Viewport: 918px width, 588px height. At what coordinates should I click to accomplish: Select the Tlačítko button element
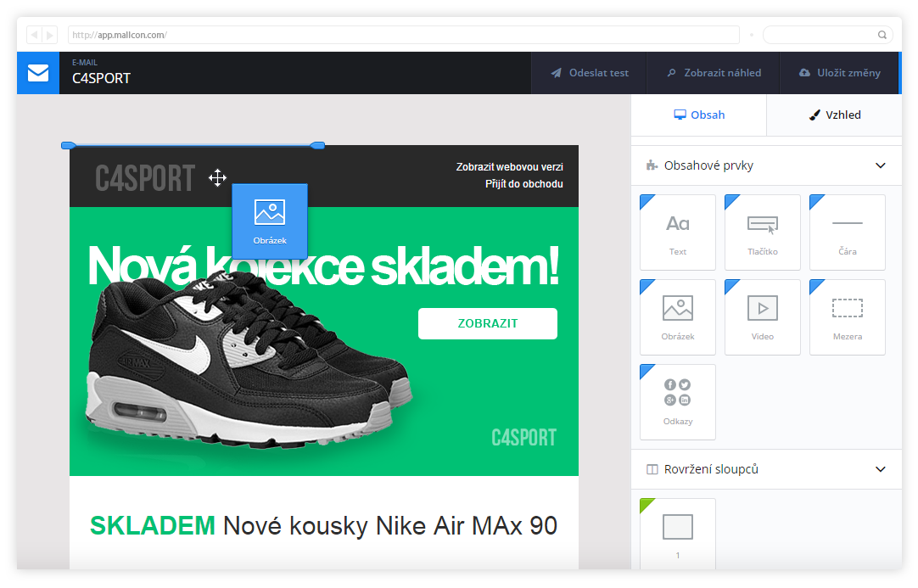(x=762, y=232)
